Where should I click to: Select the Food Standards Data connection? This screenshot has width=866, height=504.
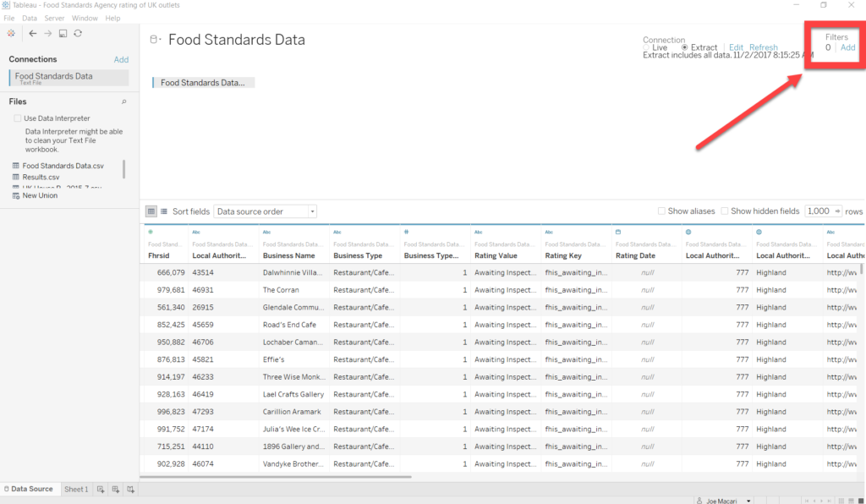[x=69, y=78]
